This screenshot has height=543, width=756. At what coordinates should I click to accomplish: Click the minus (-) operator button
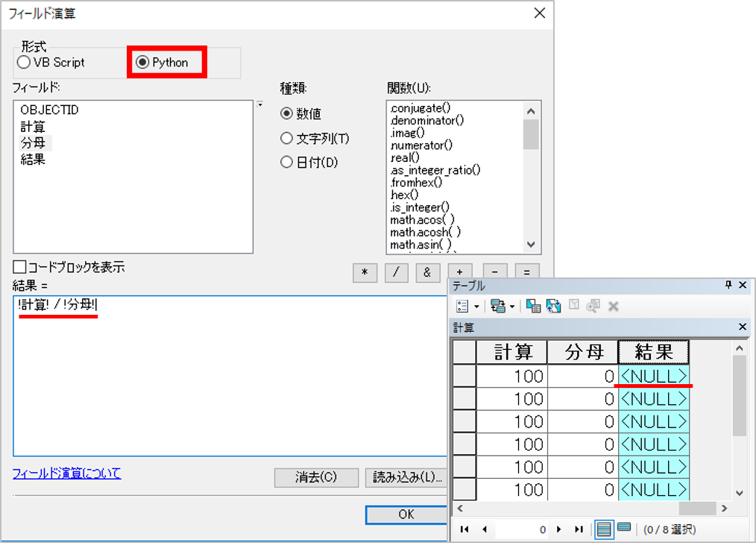point(494,271)
